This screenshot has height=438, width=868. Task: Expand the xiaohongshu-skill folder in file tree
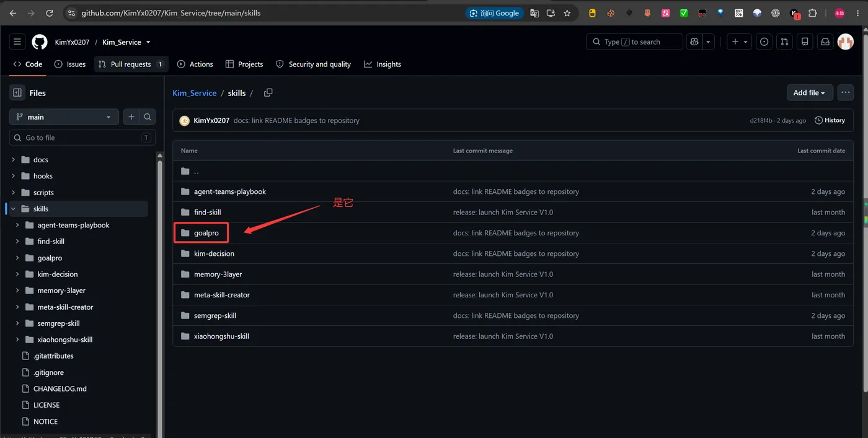(x=17, y=339)
